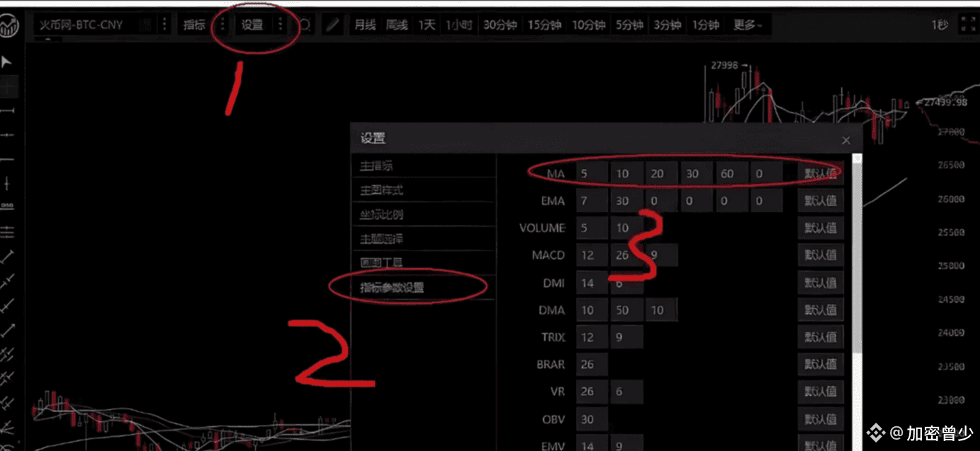Select the arrow cursor tool
The image size is (980, 451).
(7, 61)
